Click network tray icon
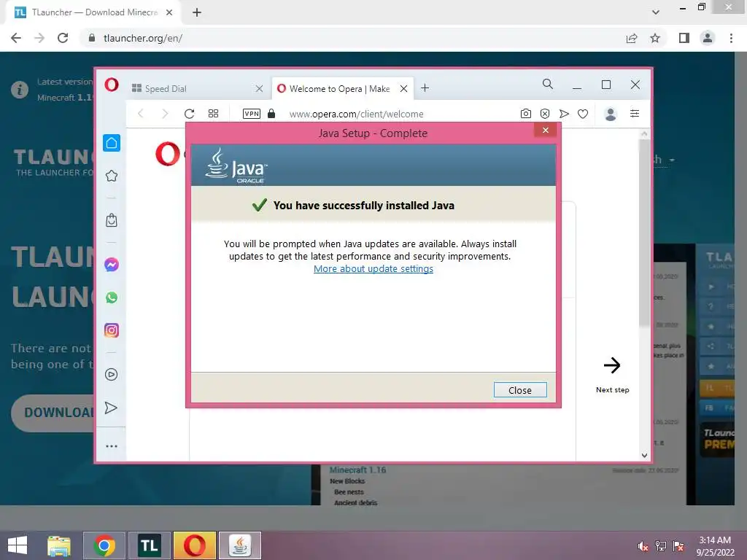 pos(661,546)
